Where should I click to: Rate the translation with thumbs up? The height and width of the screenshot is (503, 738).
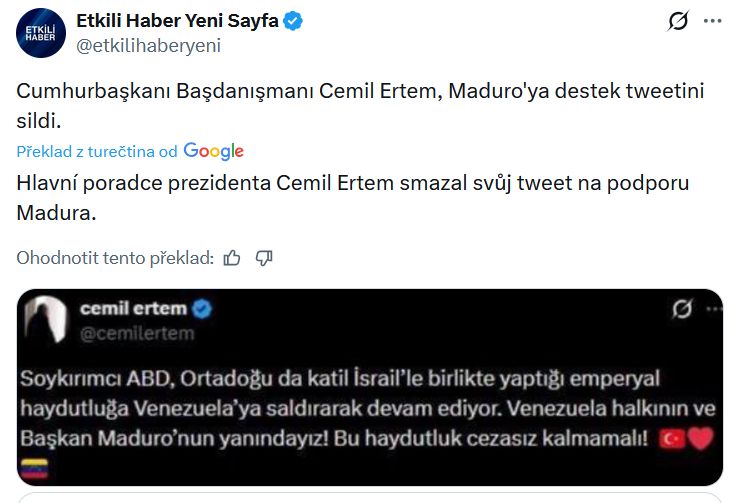point(232,258)
